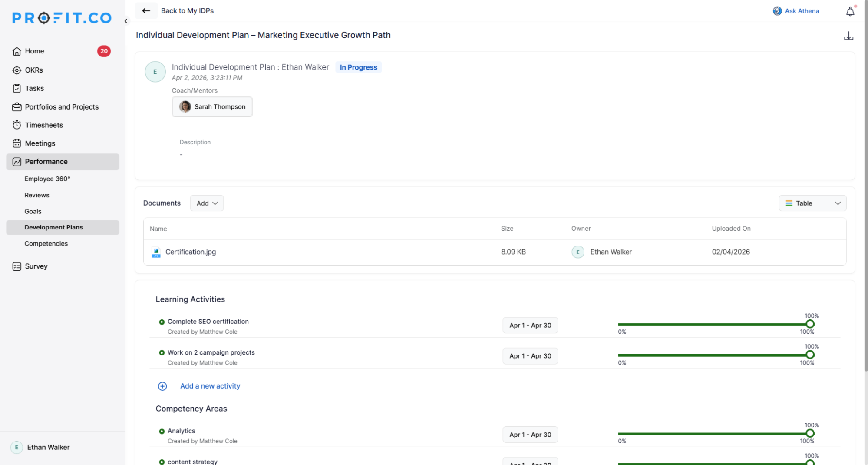
Task: Open the Table view dropdown
Action: pos(812,203)
